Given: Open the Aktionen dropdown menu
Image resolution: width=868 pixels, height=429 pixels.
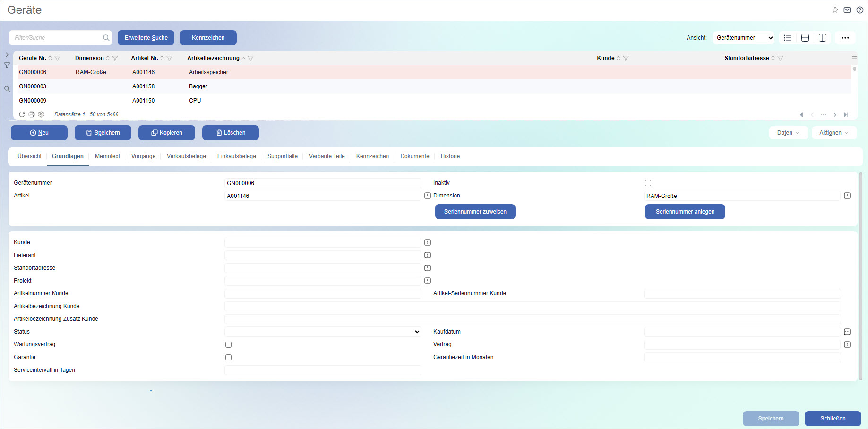Looking at the screenshot, I should tap(834, 133).
